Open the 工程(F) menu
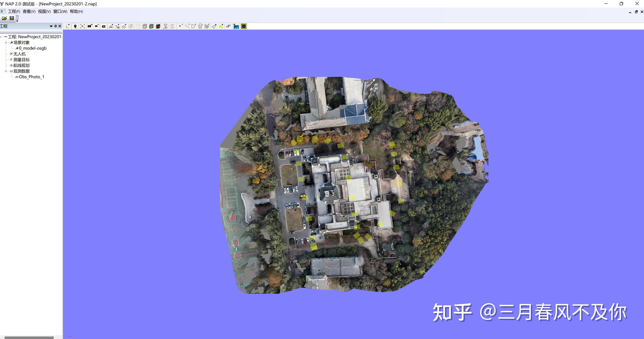644x339 pixels. pos(14,11)
